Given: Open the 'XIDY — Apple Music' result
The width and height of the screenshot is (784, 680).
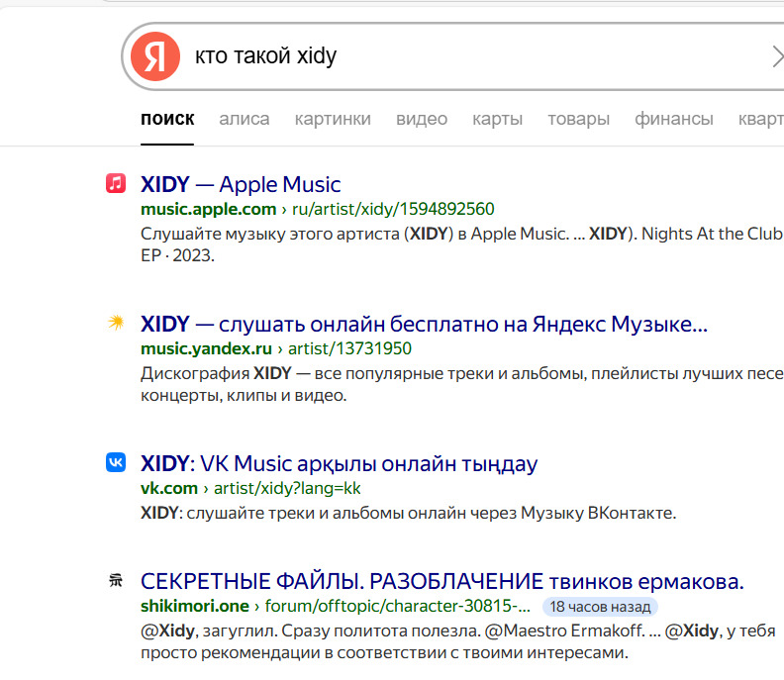Looking at the screenshot, I should pos(241,184).
